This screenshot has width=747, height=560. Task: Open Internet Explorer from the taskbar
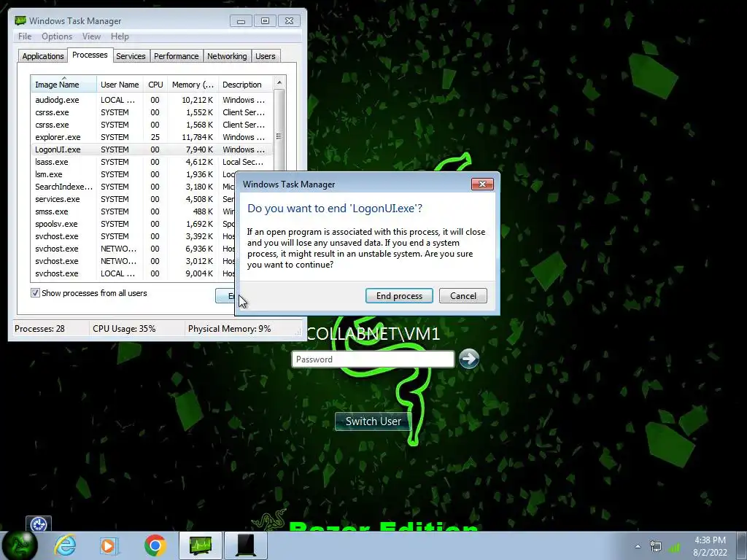(x=65, y=545)
